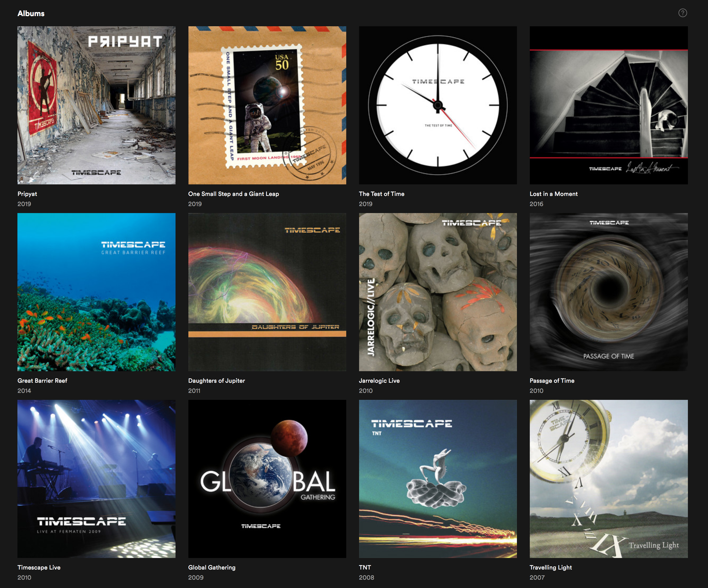Click year 2010 under Passage of Time
708x588 pixels.
(536, 391)
